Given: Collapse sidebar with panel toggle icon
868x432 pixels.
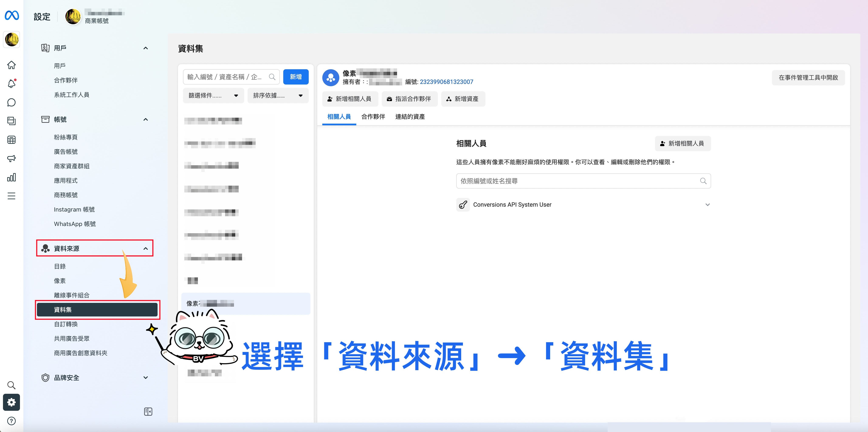Looking at the screenshot, I should [x=148, y=411].
